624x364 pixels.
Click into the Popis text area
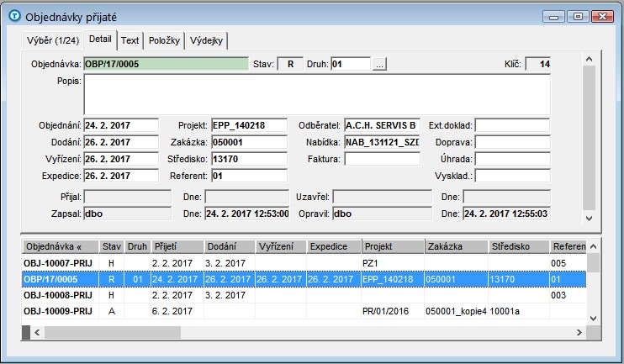[316, 93]
